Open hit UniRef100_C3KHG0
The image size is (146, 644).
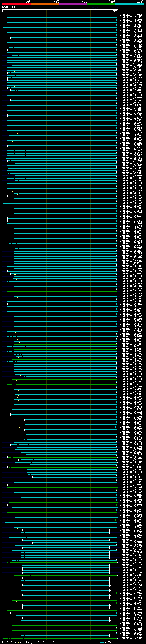(x=131, y=148)
